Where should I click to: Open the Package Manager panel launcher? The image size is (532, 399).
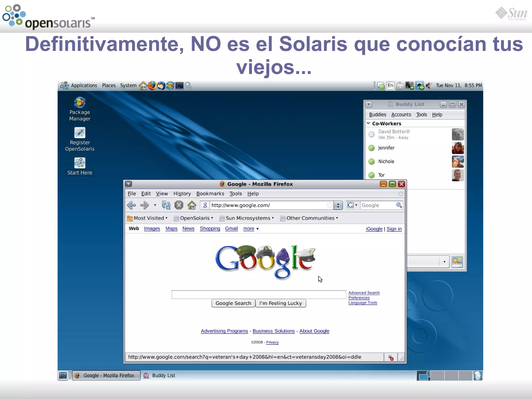pyautogui.click(x=170, y=85)
